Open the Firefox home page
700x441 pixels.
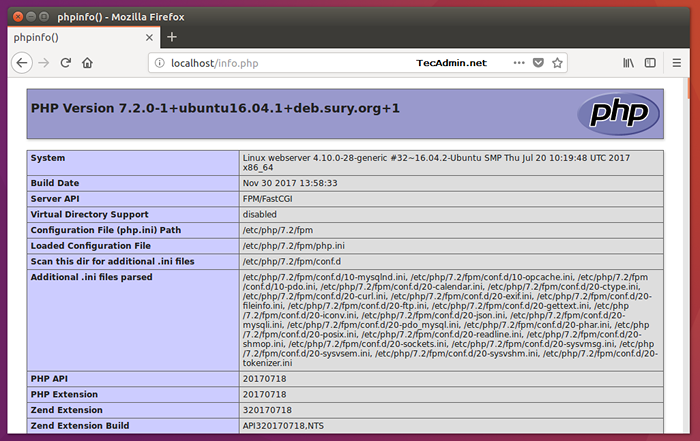(x=88, y=62)
